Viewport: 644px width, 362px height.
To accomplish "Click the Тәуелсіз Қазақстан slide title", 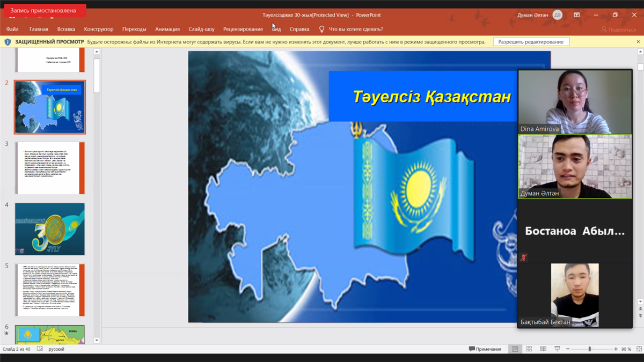I will coord(432,97).
